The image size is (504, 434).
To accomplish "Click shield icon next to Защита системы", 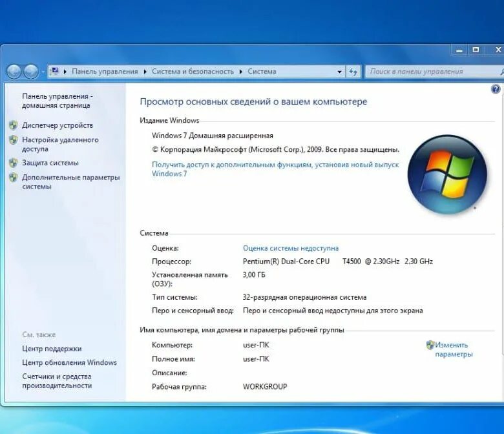I will point(14,163).
